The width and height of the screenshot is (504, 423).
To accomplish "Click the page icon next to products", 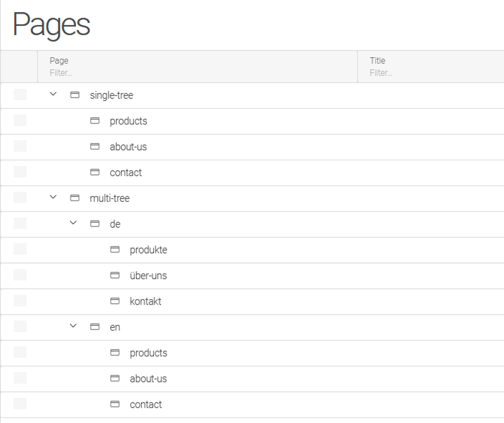I will (95, 121).
